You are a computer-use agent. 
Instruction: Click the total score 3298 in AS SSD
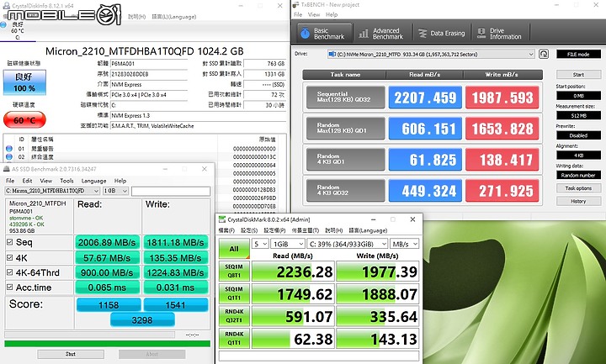(x=142, y=320)
